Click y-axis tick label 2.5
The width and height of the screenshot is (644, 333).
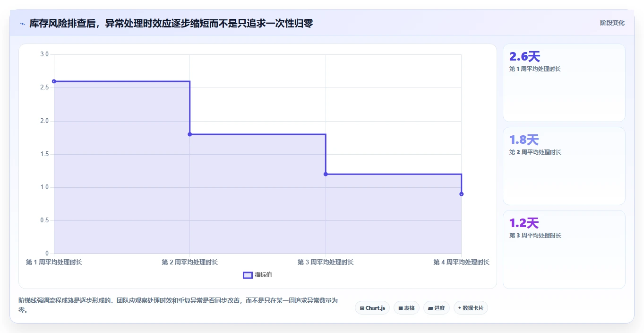point(44,88)
